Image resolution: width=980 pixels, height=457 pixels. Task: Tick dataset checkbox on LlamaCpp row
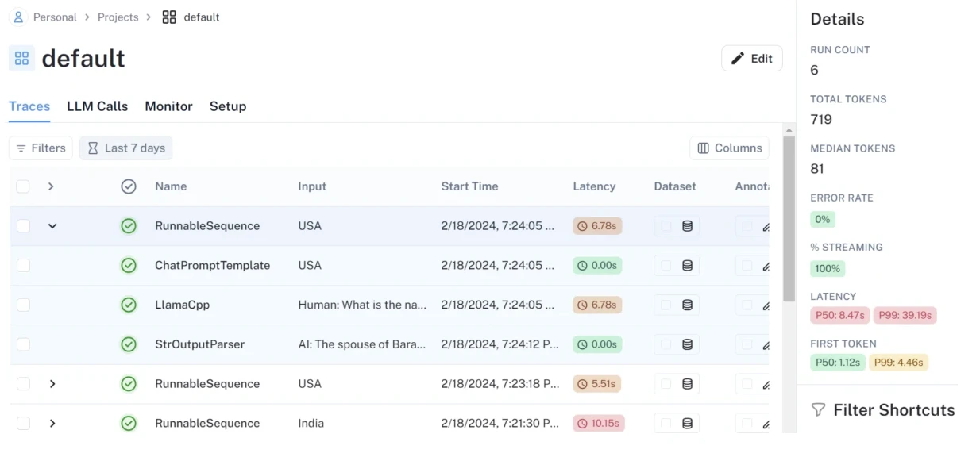666,305
